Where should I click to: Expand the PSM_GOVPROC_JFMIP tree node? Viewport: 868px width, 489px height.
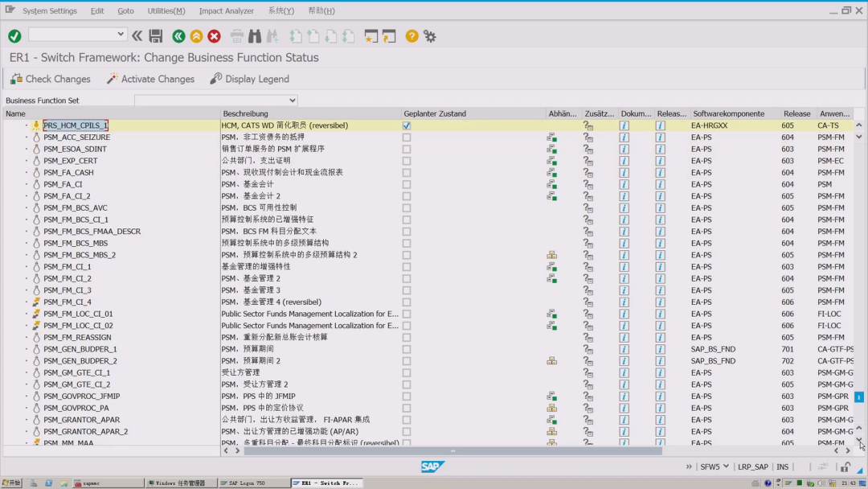[26, 396]
